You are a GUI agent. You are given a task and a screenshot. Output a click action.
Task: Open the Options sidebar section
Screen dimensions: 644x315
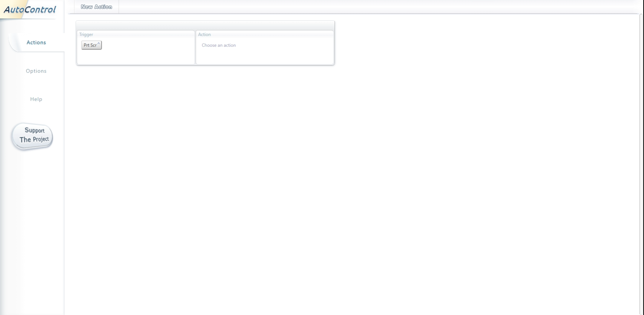click(x=36, y=71)
